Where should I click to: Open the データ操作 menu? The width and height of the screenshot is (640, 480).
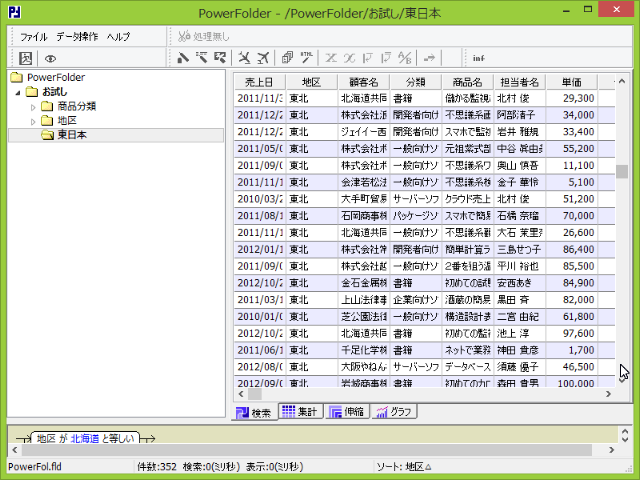click(77, 37)
